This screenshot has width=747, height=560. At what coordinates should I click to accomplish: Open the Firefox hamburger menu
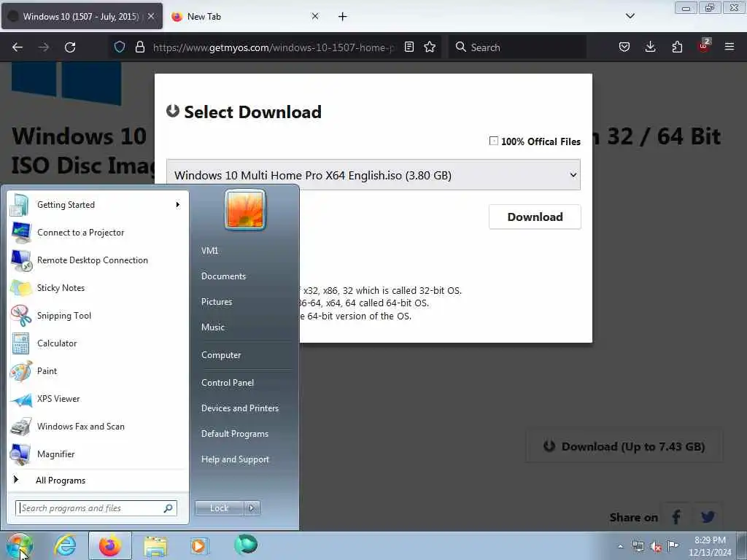tap(729, 47)
